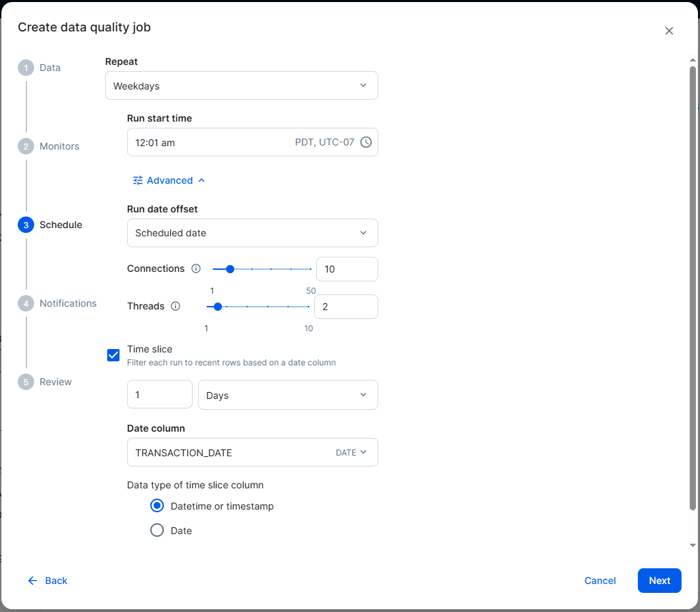Uncheck the Time slice checkbox

click(x=113, y=354)
